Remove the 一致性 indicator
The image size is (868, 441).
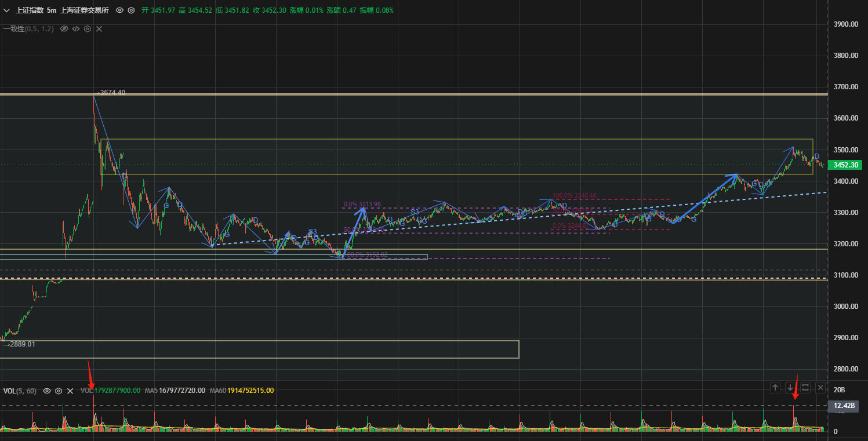pyautogui.click(x=99, y=28)
